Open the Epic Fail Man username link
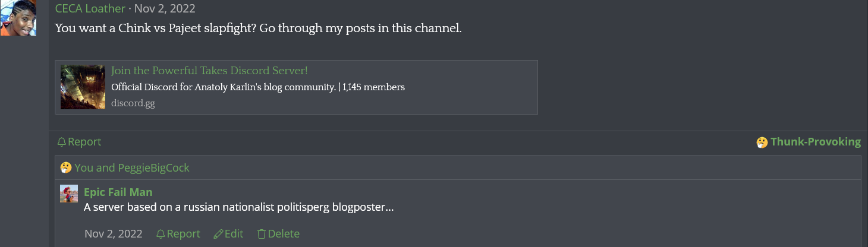 tap(118, 192)
